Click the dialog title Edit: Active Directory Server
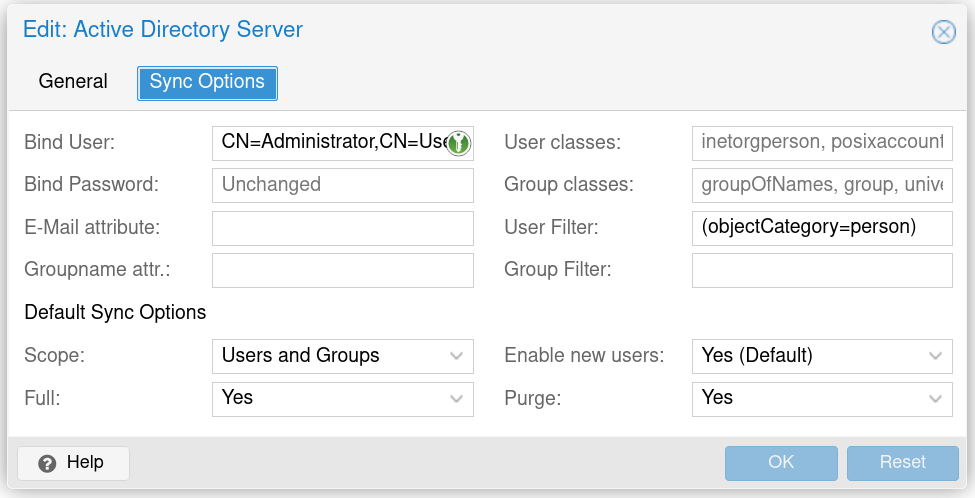The image size is (975, 498). [x=163, y=30]
